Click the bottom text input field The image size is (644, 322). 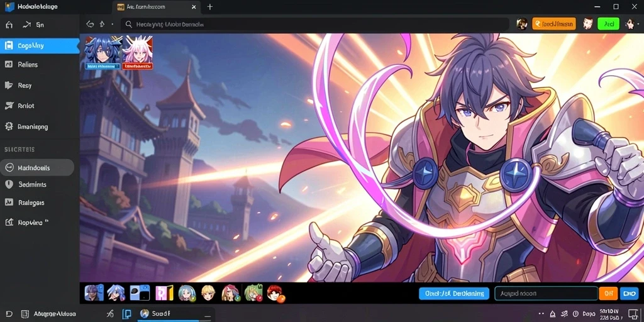(x=546, y=294)
